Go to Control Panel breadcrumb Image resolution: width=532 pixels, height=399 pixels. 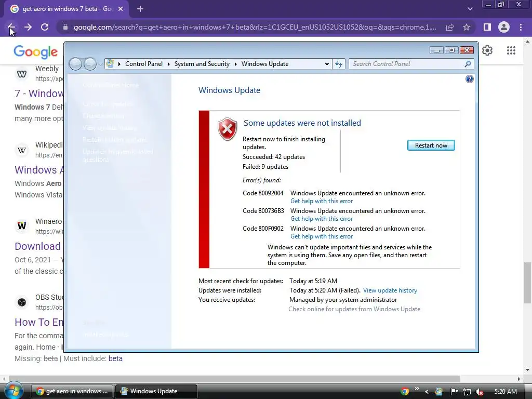point(144,64)
